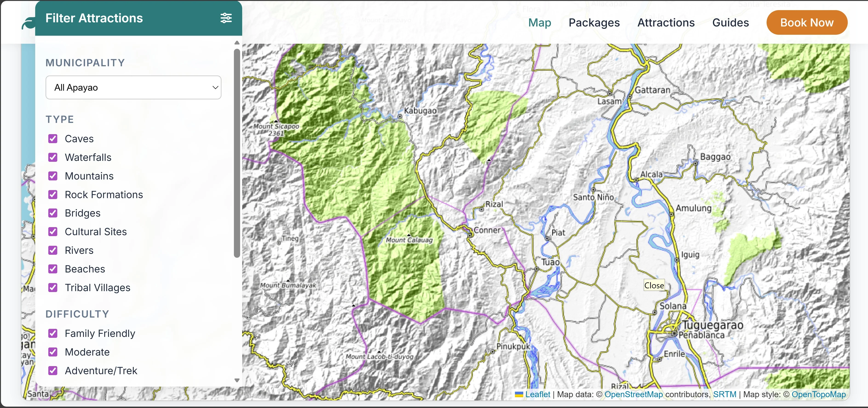Uncheck Rock Formations under Type
This screenshot has height=408, width=868.
coord(53,194)
